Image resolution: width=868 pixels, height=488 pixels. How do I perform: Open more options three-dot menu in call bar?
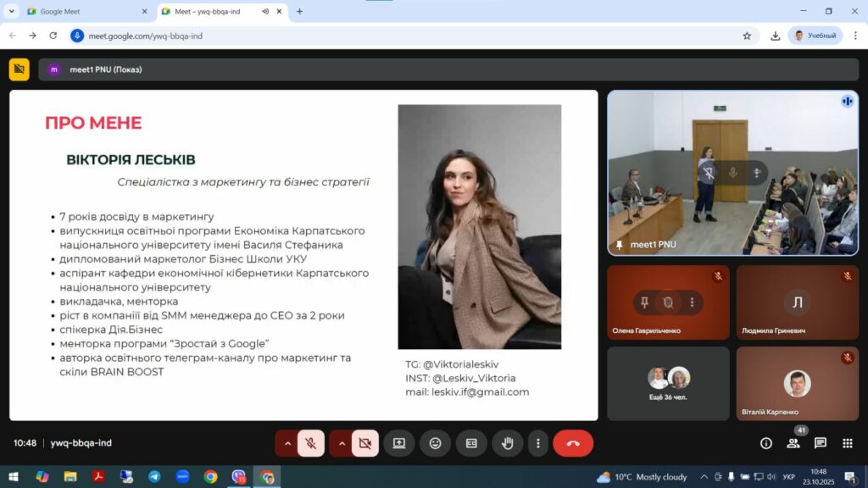pyautogui.click(x=537, y=443)
